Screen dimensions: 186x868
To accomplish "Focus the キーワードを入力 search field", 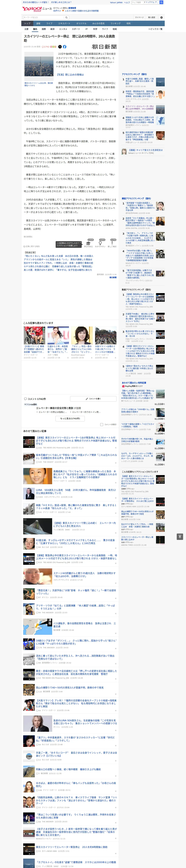I will pos(44,17).
